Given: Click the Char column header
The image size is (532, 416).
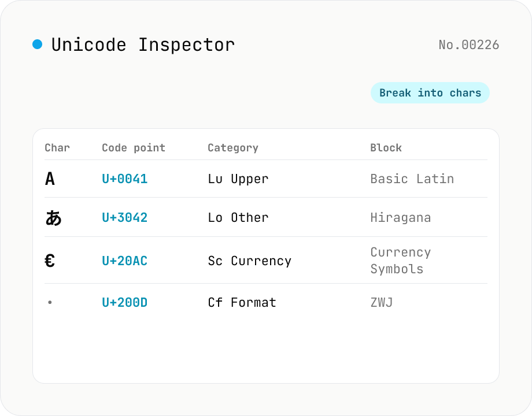Looking at the screenshot, I should point(57,147).
